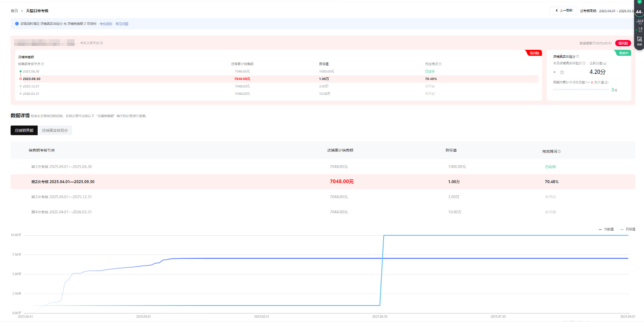Viewport: 644px width, 322px height.
Task: Click help icon beside 完成情况 table header
Action: pyautogui.click(x=559, y=151)
